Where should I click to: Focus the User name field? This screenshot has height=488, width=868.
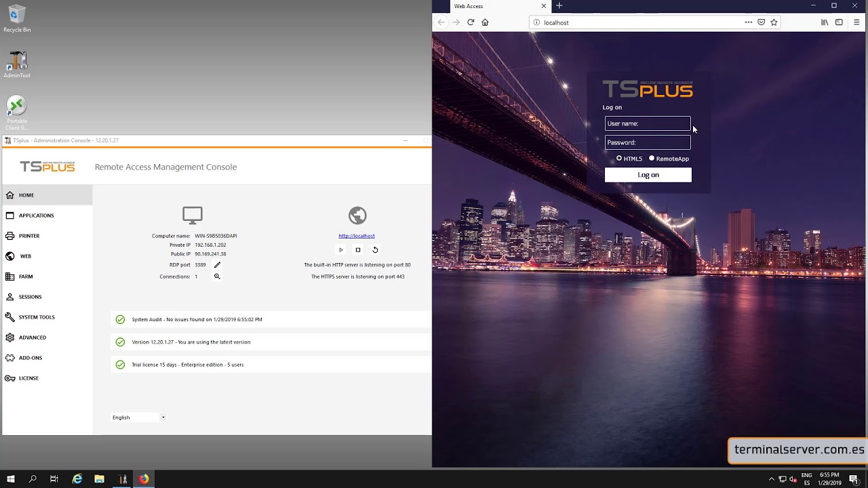tap(648, 123)
